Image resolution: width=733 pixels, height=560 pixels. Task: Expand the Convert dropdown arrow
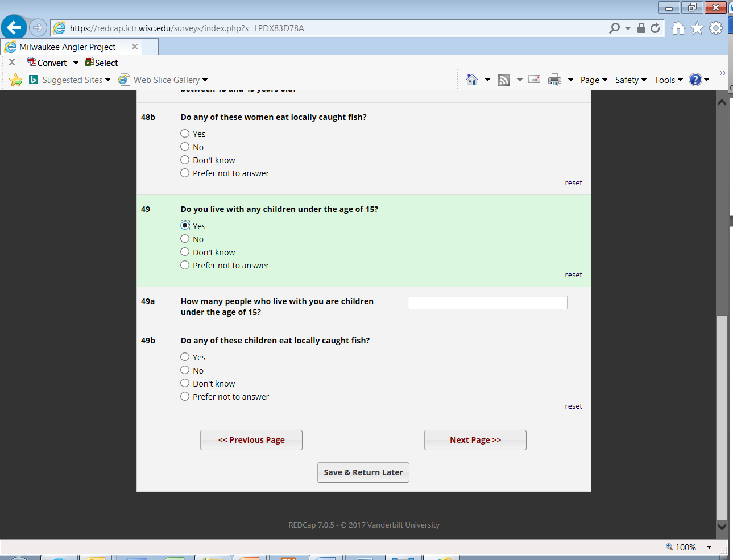point(76,63)
